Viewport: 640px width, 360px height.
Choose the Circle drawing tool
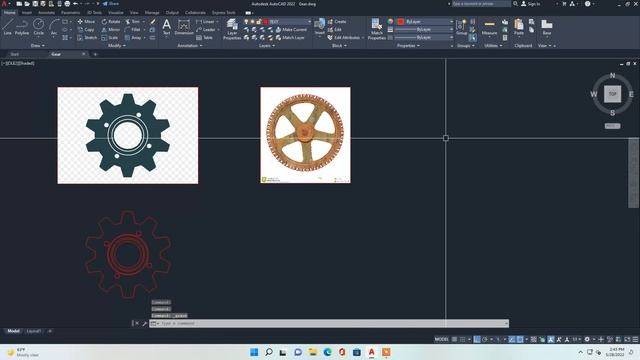(x=38, y=27)
